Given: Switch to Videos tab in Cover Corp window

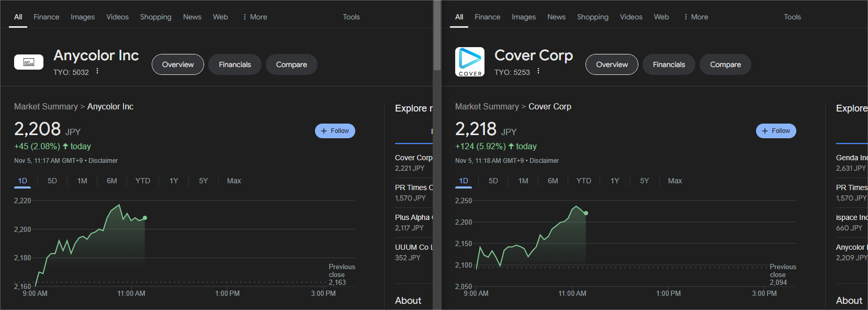Looking at the screenshot, I should pos(631,17).
